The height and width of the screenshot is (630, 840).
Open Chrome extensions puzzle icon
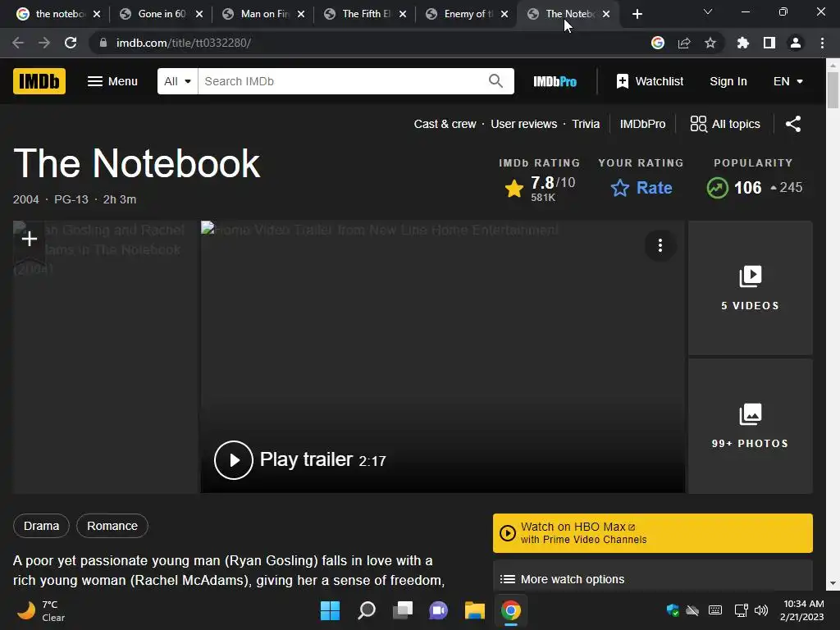coord(743,43)
